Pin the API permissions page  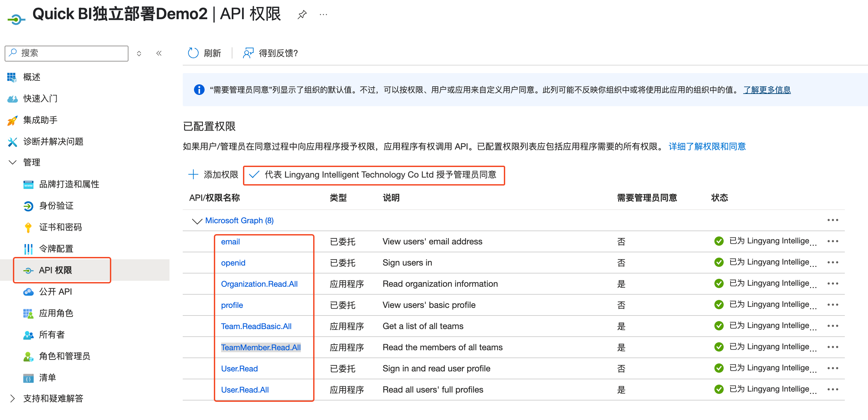click(302, 15)
